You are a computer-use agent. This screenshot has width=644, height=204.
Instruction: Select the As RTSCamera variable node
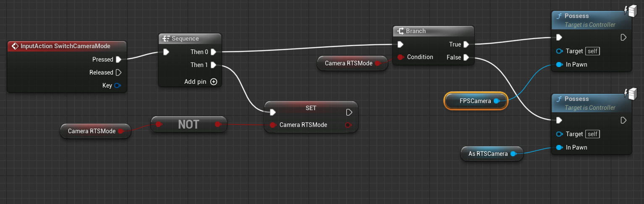coord(492,154)
